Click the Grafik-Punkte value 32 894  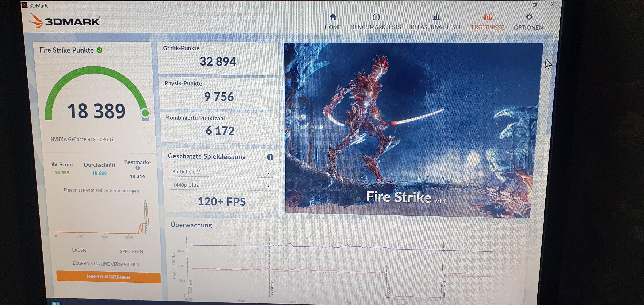pos(218,62)
